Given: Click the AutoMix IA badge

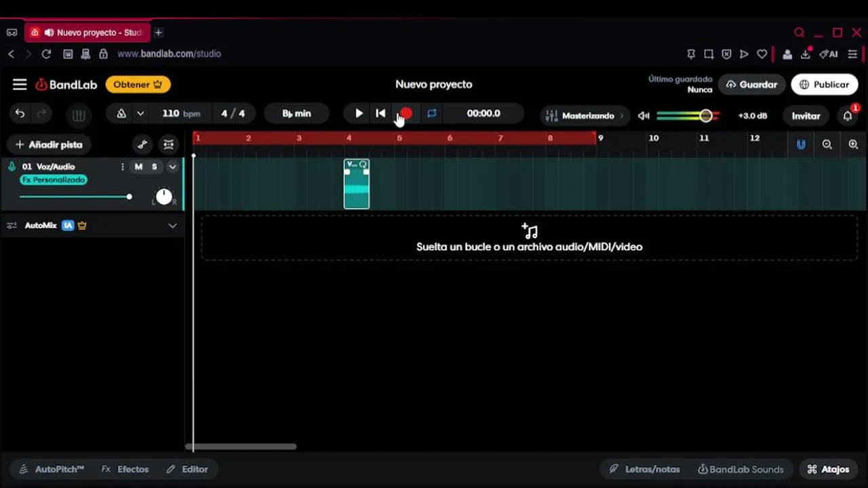Looking at the screenshot, I should point(68,226).
